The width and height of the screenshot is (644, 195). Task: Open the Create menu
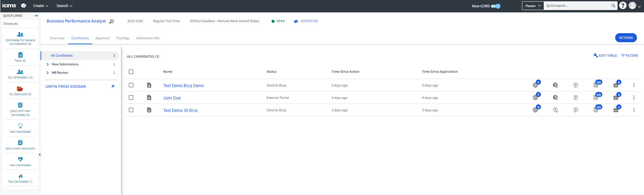pyautogui.click(x=41, y=6)
